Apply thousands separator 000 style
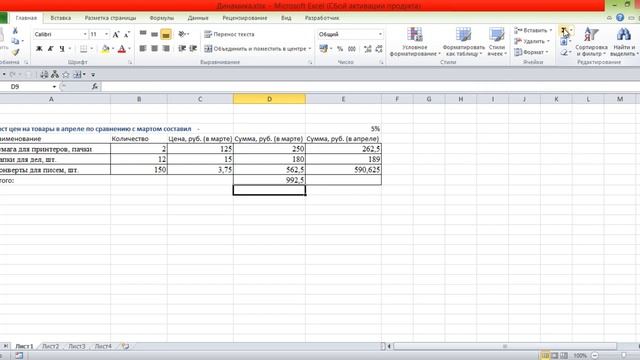 pyautogui.click(x=352, y=49)
